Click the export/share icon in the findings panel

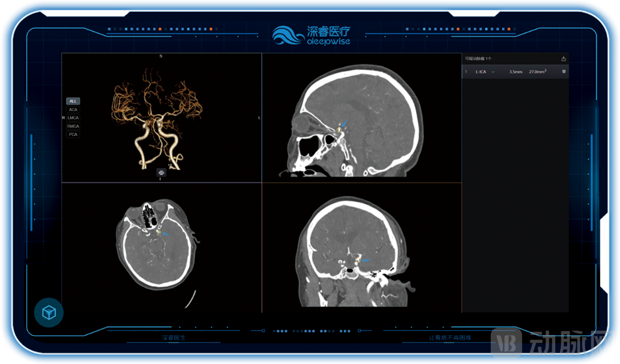point(564,59)
